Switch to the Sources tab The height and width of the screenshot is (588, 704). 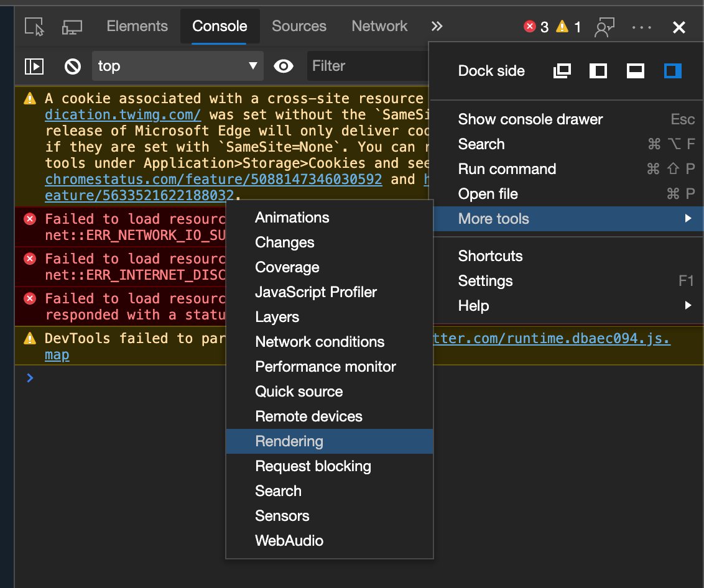[x=299, y=26]
